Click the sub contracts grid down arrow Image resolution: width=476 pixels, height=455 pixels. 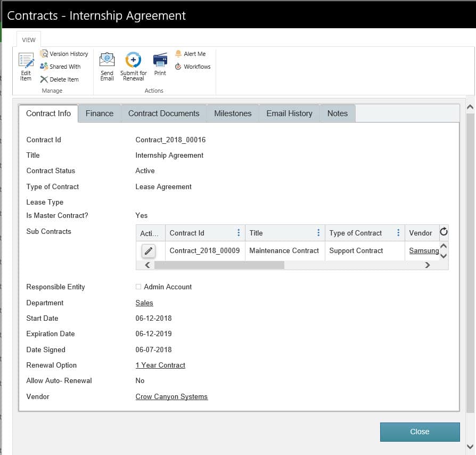point(444,256)
